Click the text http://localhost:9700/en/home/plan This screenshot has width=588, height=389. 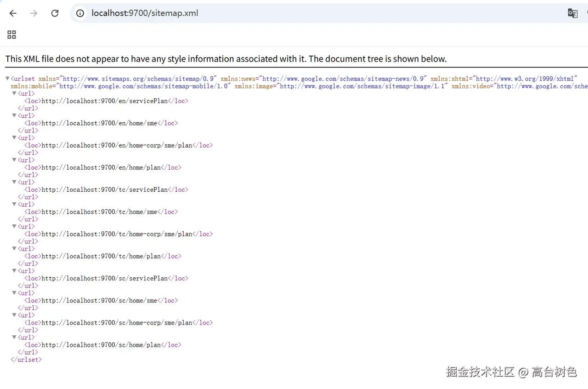[x=101, y=167]
